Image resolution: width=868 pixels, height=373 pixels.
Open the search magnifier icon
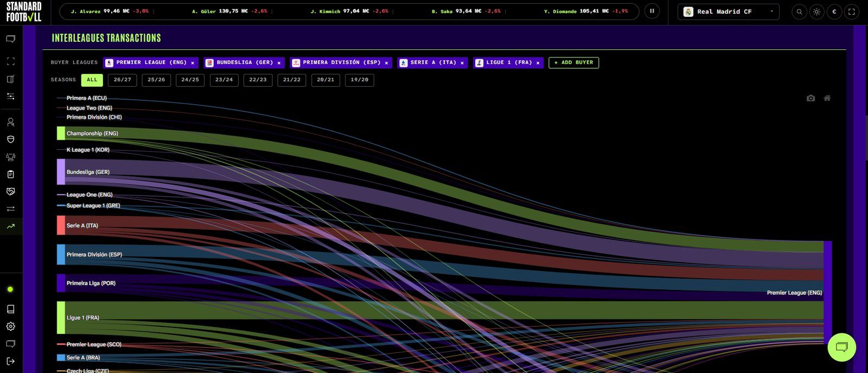pyautogui.click(x=799, y=11)
